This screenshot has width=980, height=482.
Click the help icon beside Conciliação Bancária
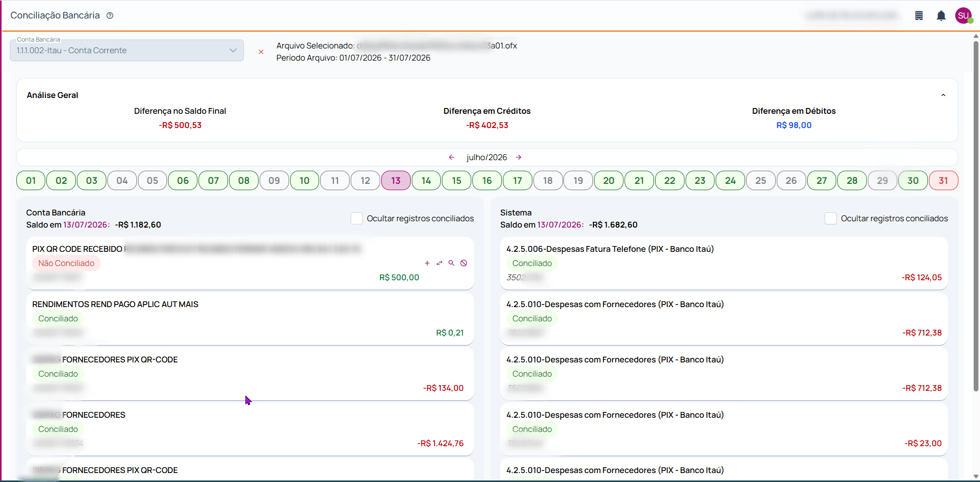click(x=110, y=16)
